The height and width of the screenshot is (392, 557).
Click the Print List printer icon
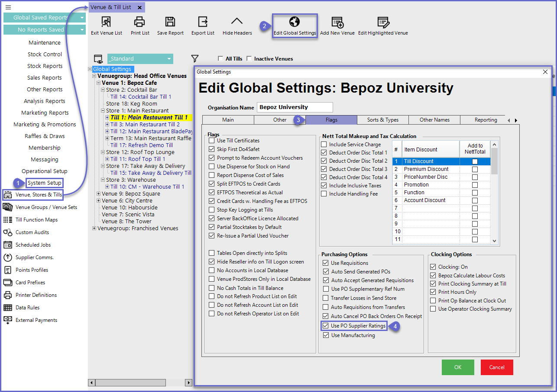tap(139, 22)
